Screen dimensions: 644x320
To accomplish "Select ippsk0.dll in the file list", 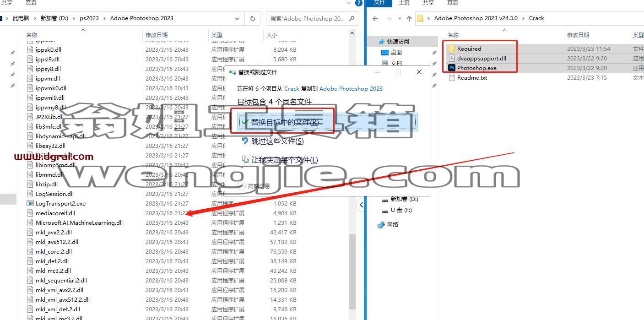I will tap(48, 49).
